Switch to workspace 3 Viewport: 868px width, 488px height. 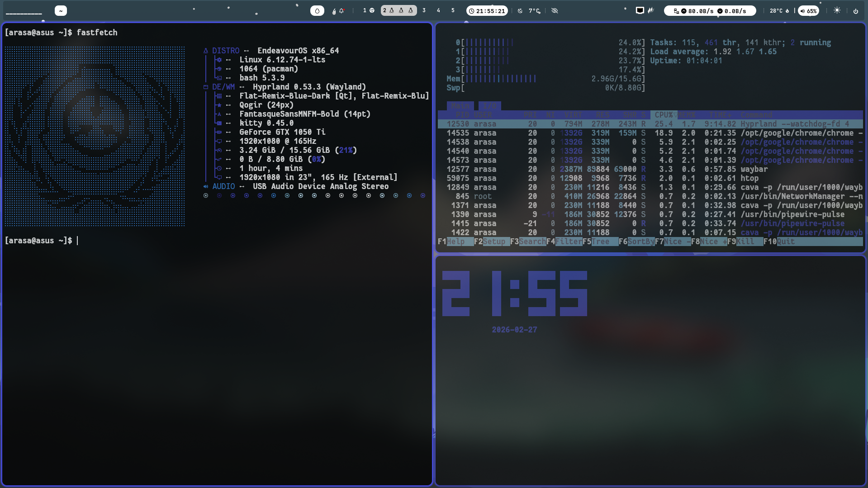(x=424, y=10)
